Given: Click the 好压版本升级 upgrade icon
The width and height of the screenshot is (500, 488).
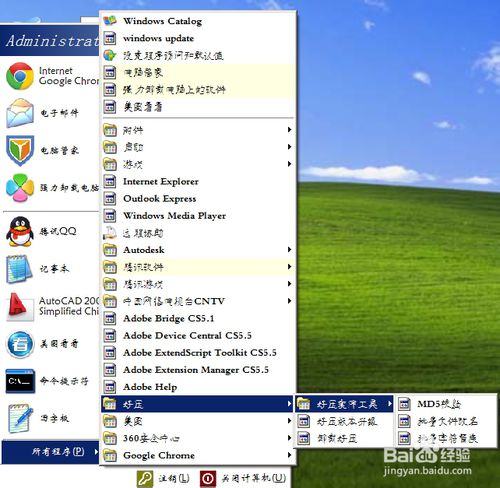Looking at the screenshot, I should pos(304,421).
